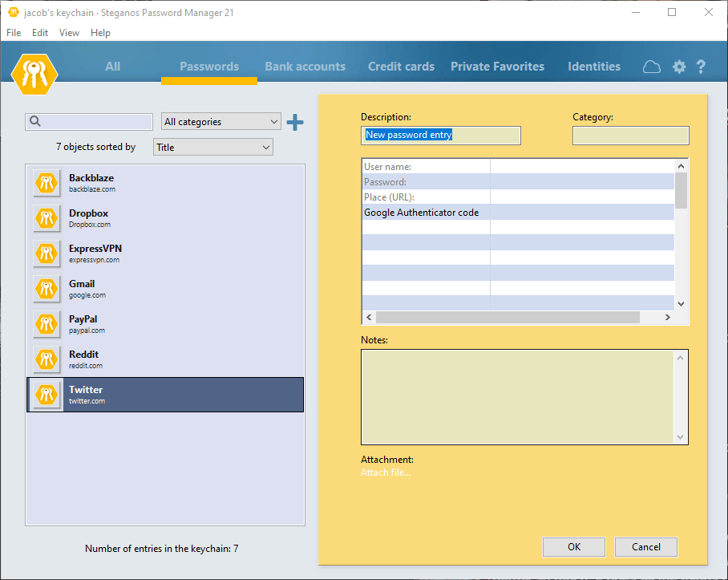The width and height of the screenshot is (728, 580).
Task: Select the Dropbox entry title
Action: 89,213
